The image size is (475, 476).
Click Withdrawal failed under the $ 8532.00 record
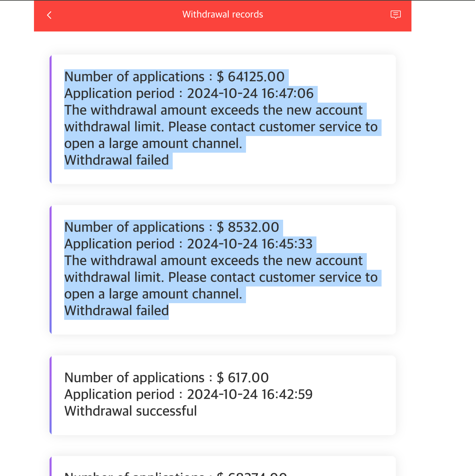tap(117, 311)
